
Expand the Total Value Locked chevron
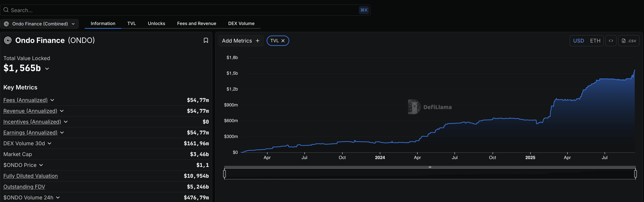pyautogui.click(x=47, y=69)
